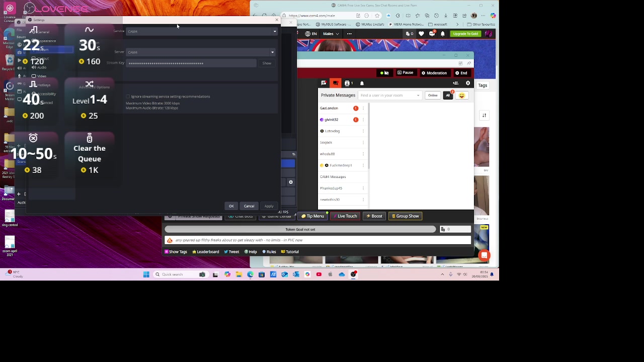Open the Leaderboard link

coord(206,252)
